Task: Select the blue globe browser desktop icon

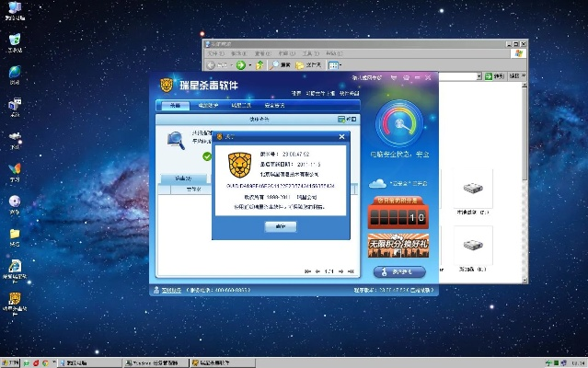Action: (15, 75)
